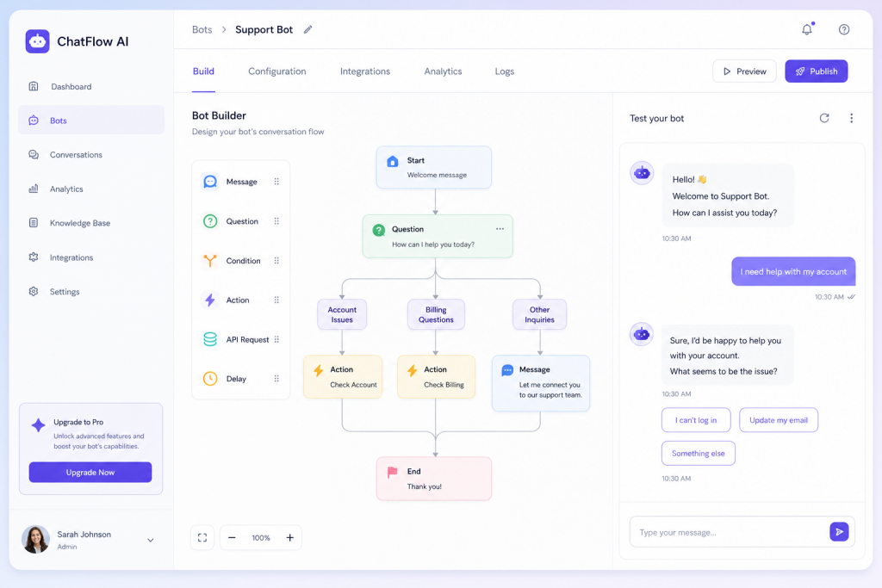Click the Start node home icon
The height and width of the screenshot is (588, 882).
click(393, 161)
